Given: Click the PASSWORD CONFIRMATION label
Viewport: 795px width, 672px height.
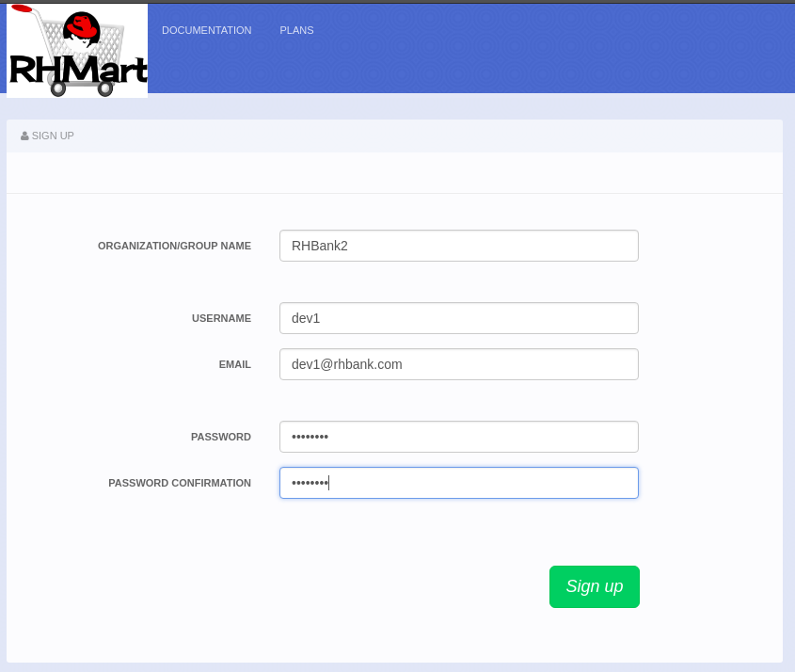Looking at the screenshot, I should pos(180,483).
